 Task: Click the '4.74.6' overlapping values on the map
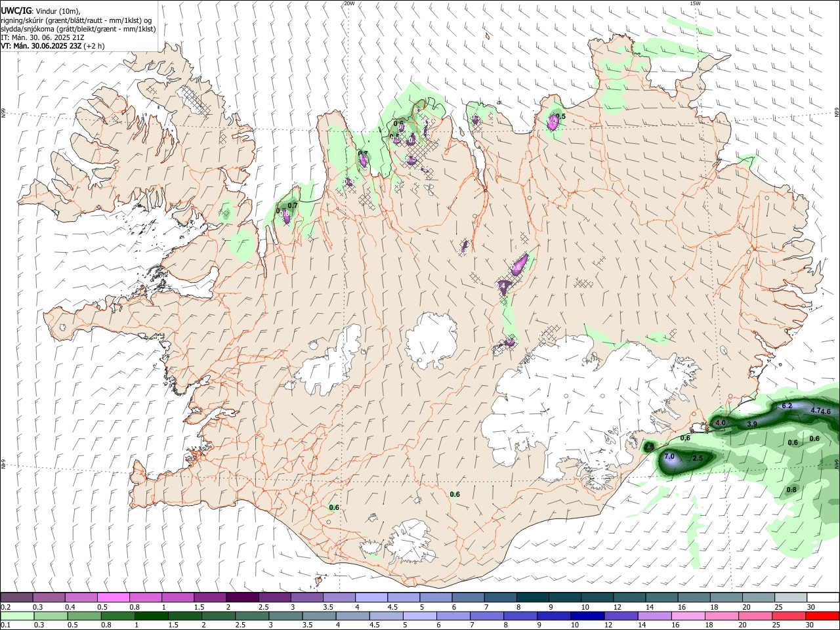[x=821, y=411]
